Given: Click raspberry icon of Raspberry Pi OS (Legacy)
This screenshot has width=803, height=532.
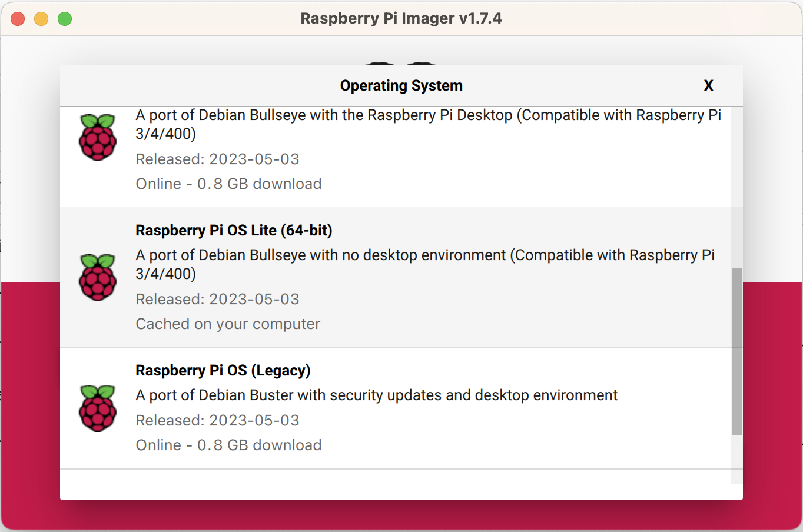Looking at the screenshot, I should point(98,408).
